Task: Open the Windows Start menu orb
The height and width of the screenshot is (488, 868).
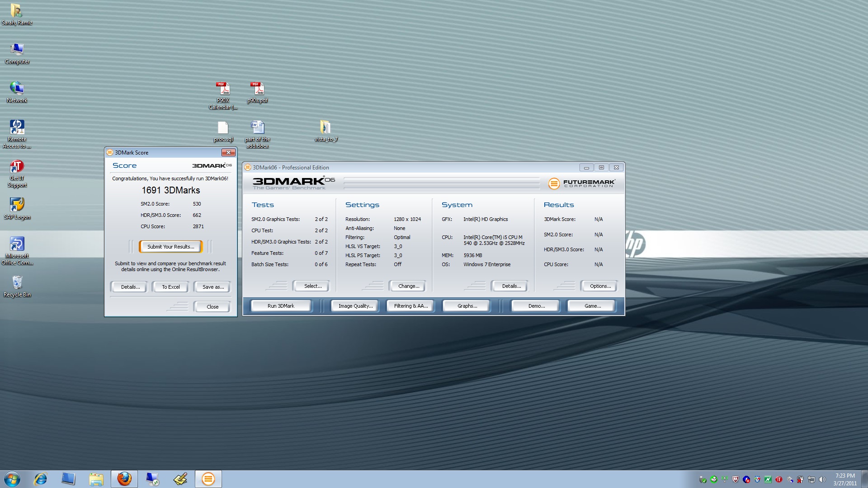Action: 12,479
